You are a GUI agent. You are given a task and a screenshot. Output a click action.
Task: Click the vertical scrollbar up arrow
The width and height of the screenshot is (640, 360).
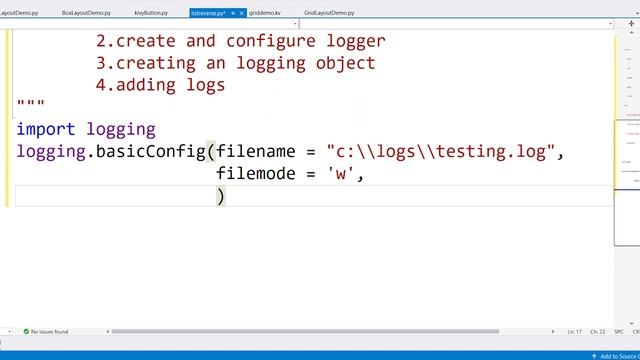[x=631, y=32]
